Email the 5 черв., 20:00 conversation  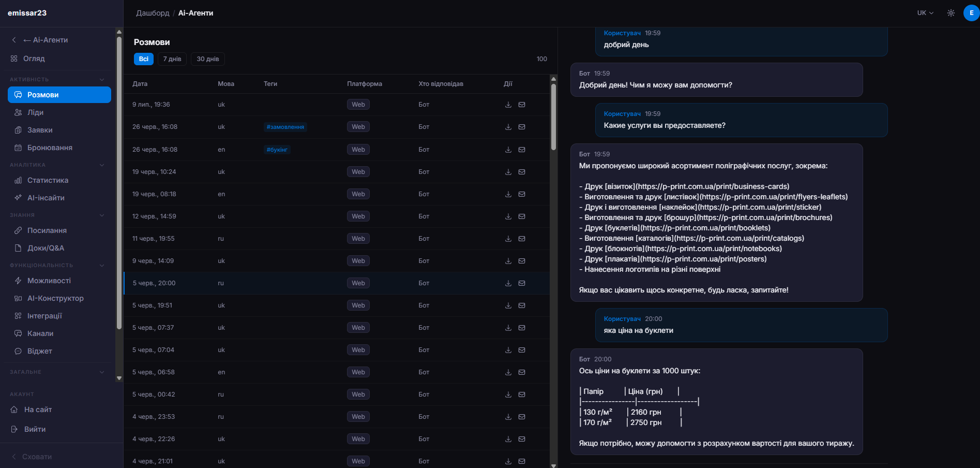[x=522, y=283]
